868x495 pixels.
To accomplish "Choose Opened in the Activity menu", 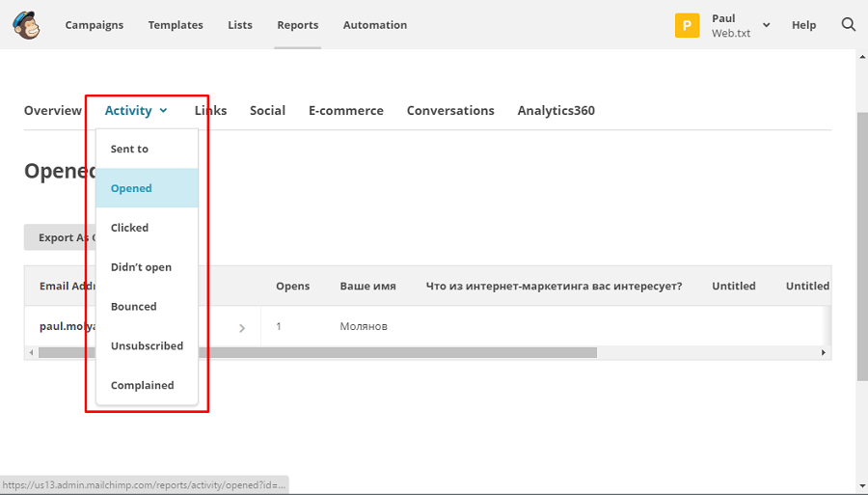I will point(147,188).
